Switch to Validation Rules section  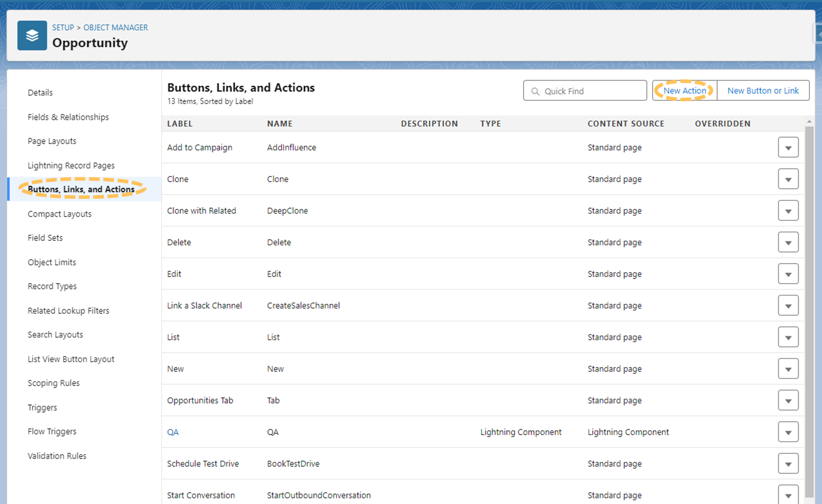(x=57, y=456)
